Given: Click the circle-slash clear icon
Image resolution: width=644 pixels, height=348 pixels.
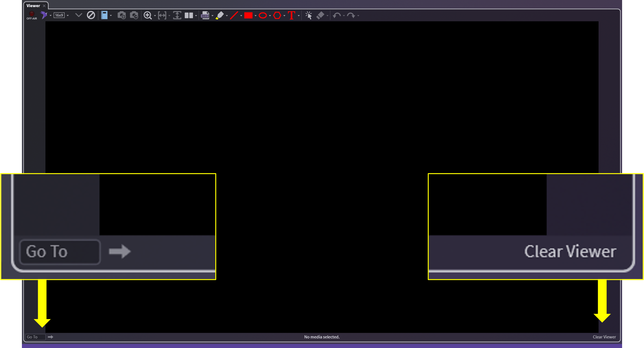Looking at the screenshot, I should click(x=91, y=15).
